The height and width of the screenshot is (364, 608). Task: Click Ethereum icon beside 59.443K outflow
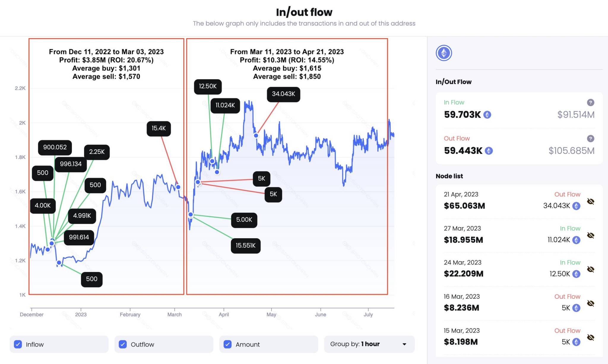click(489, 151)
